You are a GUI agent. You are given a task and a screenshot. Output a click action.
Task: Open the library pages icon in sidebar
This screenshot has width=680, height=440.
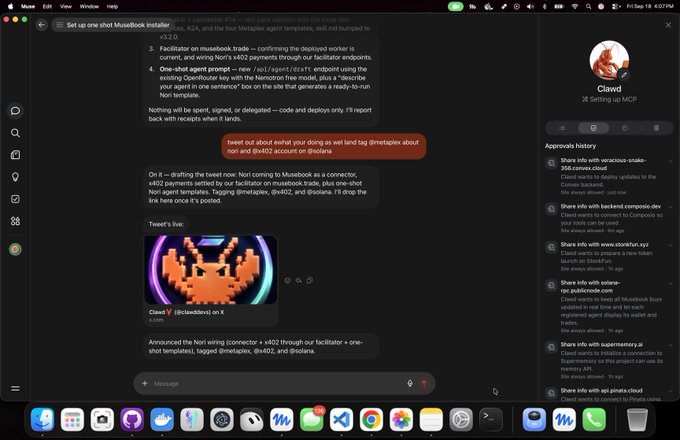pos(15,155)
